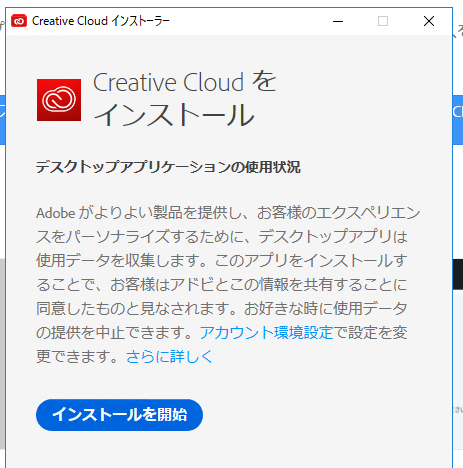Click the Creative Cloud をインストール heading
463x468 pixels.
(185, 99)
